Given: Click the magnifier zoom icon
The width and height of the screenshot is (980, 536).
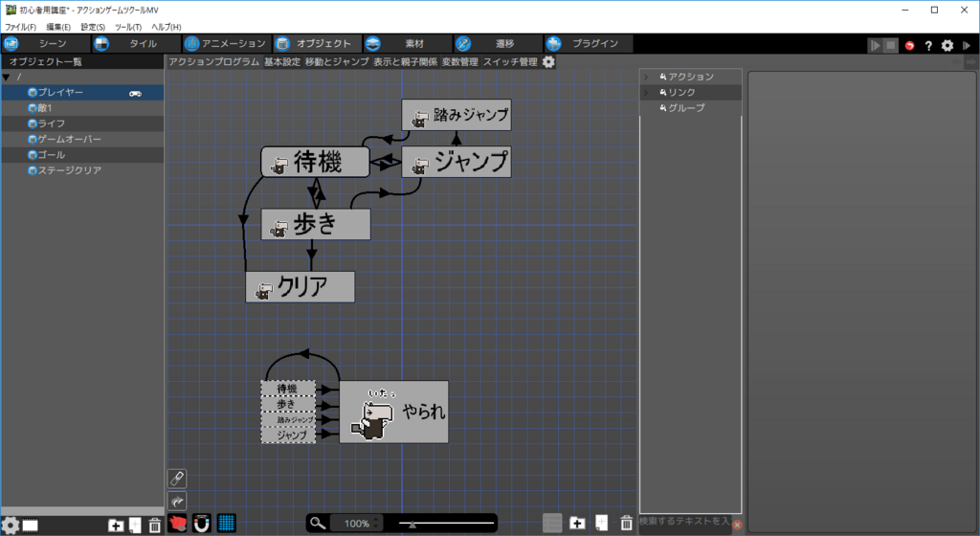Looking at the screenshot, I should coord(318,523).
